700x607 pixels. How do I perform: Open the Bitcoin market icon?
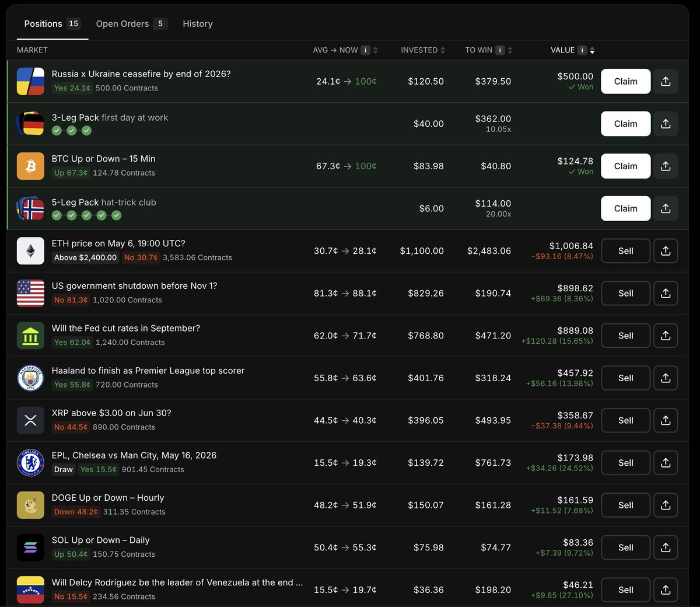(x=30, y=166)
